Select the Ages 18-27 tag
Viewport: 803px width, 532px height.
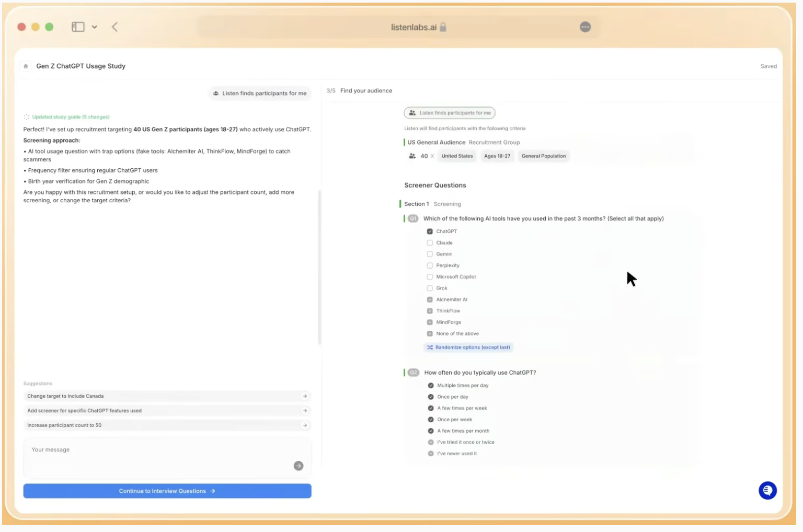pyautogui.click(x=497, y=156)
